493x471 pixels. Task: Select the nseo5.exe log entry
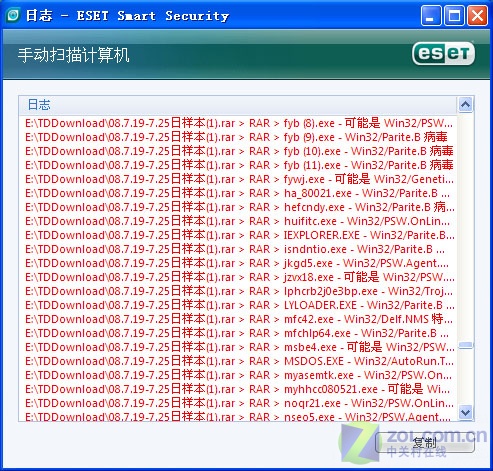pyautogui.click(x=239, y=416)
